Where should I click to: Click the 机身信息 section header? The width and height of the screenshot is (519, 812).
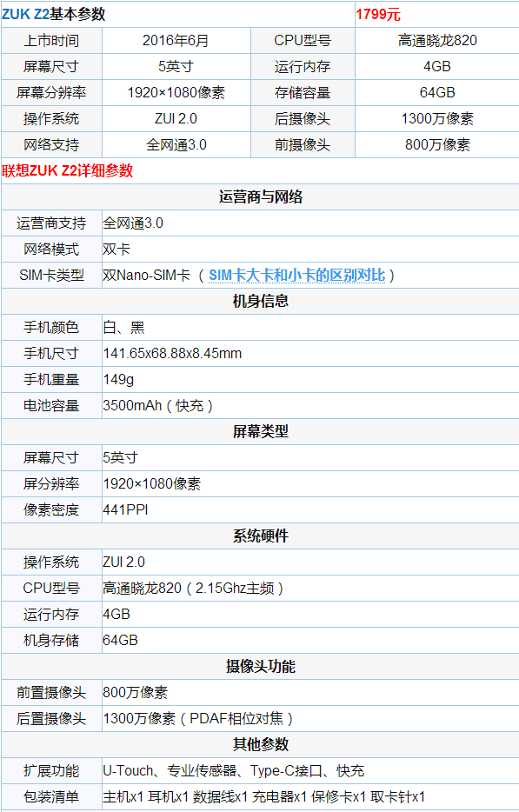(260, 302)
